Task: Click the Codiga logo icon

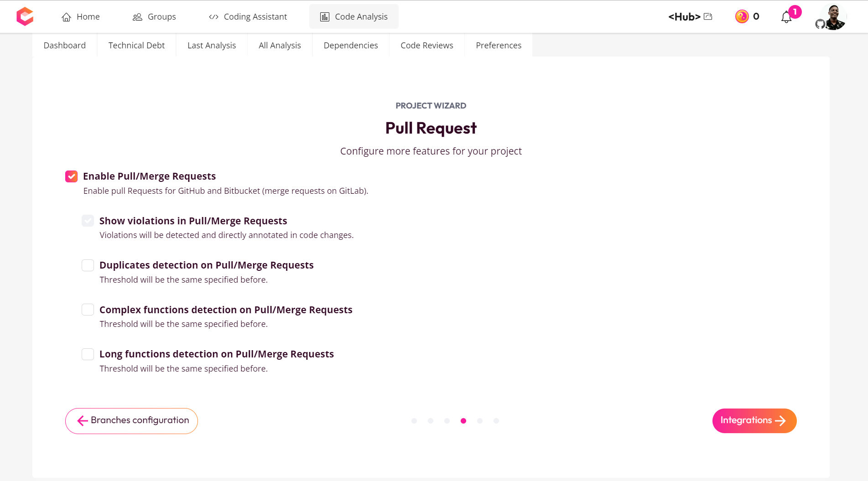Action: click(25, 16)
